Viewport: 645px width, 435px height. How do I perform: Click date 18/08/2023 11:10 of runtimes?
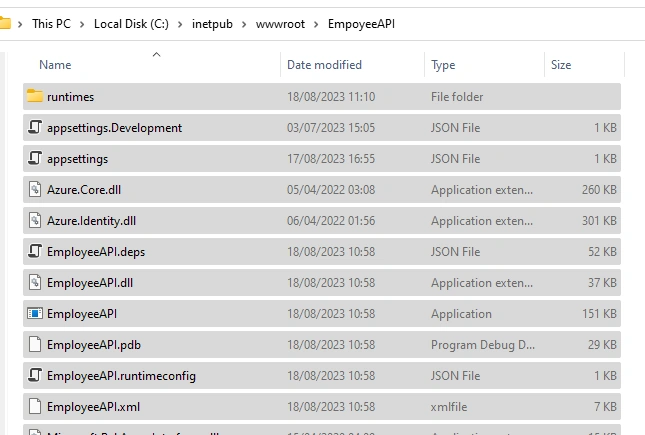click(x=331, y=97)
